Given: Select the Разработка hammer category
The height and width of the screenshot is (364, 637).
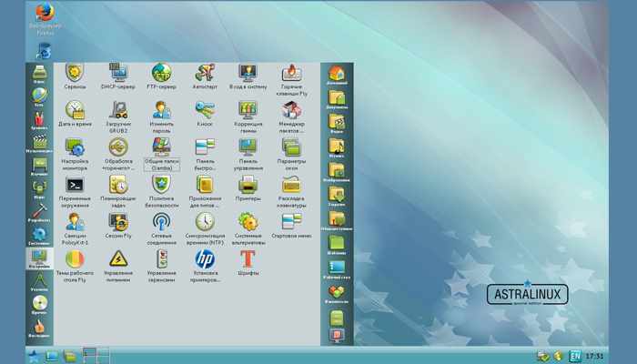Looking at the screenshot, I should 39,213.
